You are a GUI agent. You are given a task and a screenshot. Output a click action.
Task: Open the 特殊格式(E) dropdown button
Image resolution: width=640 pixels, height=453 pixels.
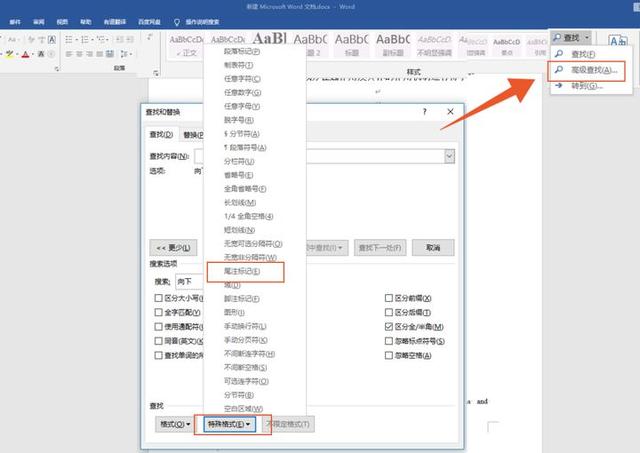[229, 424]
